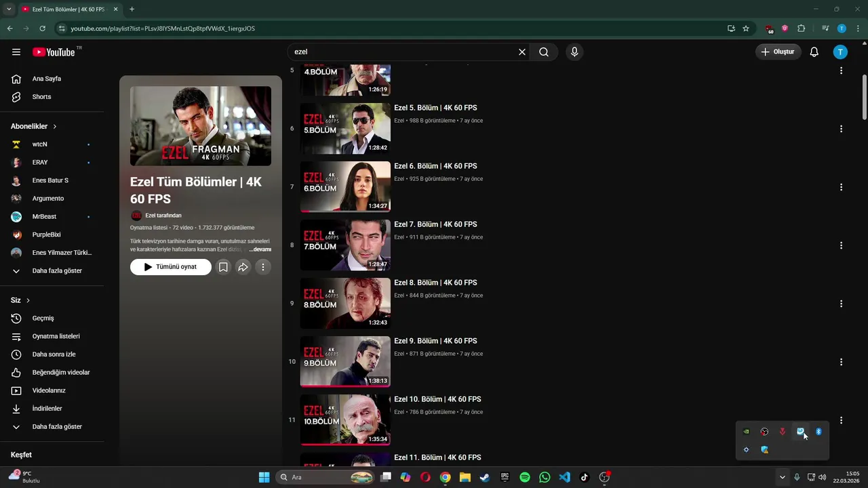The width and height of the screenshot is (868, 488).
Task: Open TikTok from the taskbar
Action: point(585,477)
